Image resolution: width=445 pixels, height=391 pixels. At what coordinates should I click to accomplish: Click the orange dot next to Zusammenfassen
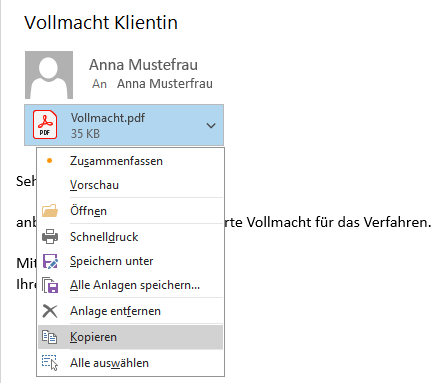pos(50,161)
